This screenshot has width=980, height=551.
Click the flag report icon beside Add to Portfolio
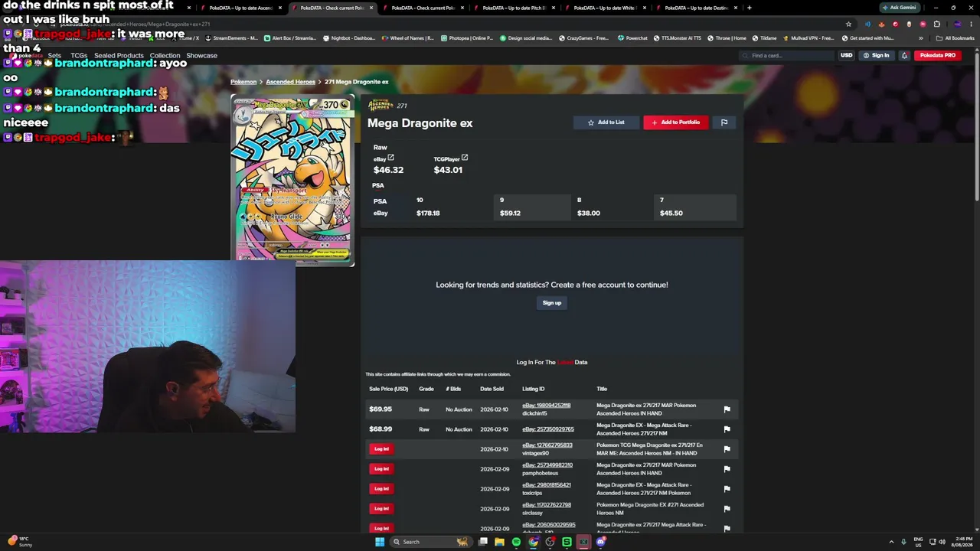pos(724,122)
